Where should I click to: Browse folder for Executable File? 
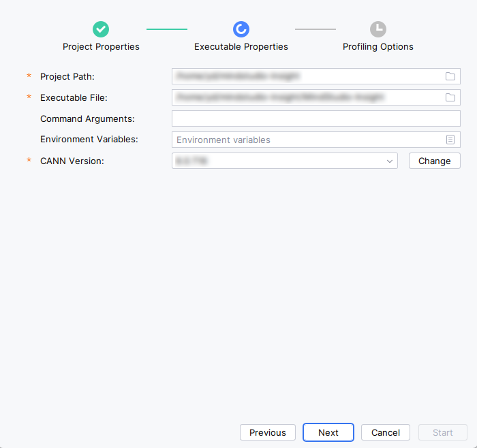pos(450,97)
